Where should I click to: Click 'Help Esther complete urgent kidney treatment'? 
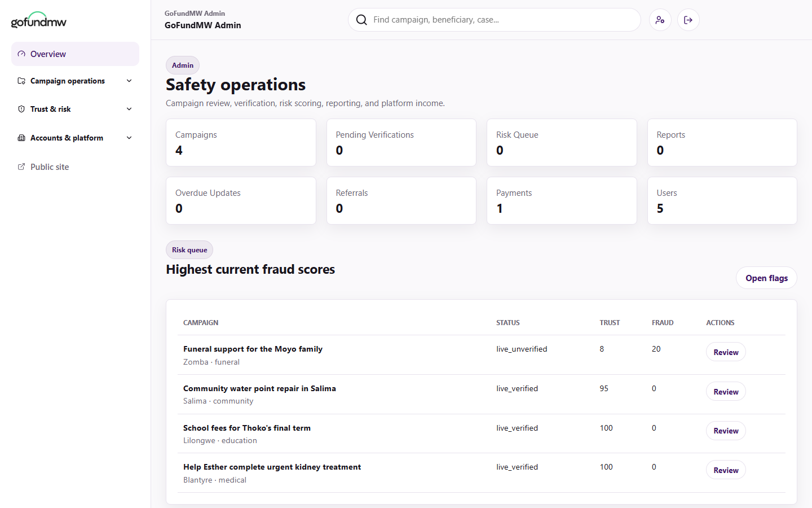[x=272, y=467]
